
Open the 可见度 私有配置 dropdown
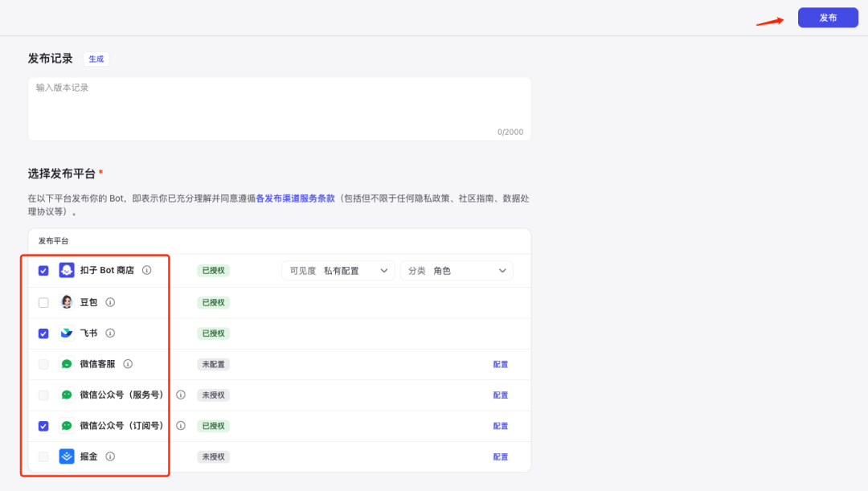point(338,271)
